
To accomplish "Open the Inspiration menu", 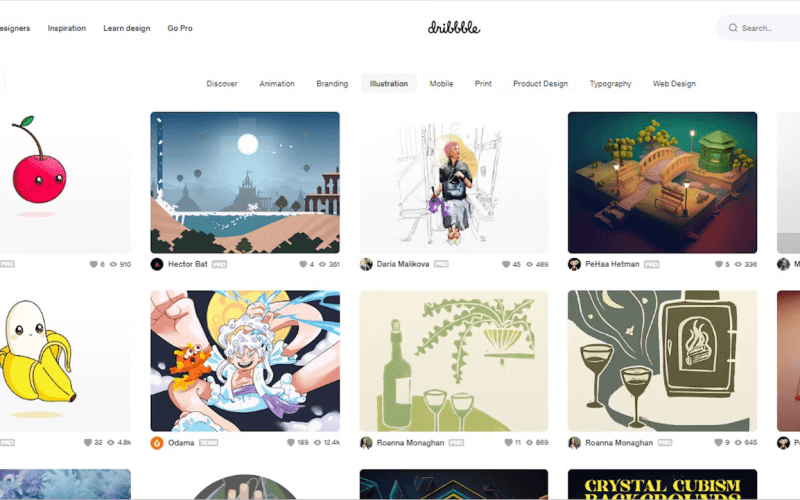I will click(67, 28).
